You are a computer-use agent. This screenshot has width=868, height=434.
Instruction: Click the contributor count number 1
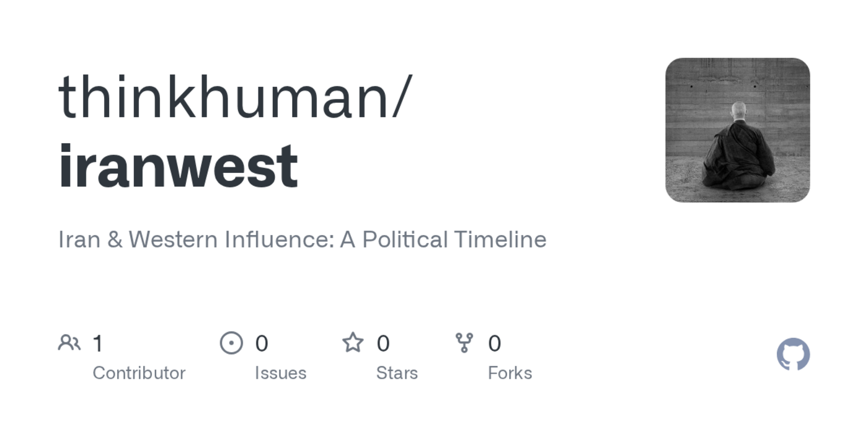(x=97, y=343)
